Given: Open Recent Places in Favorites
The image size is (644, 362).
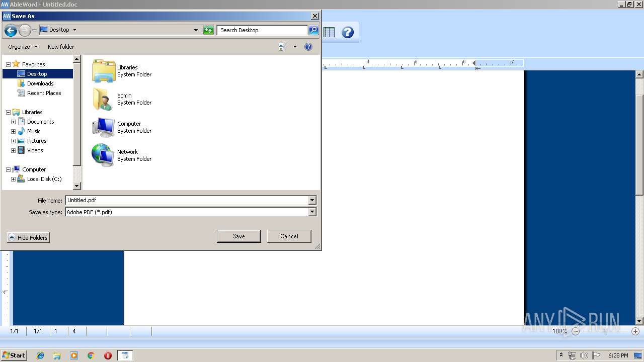Looking at the screenshot, I should tap(44, 93).
